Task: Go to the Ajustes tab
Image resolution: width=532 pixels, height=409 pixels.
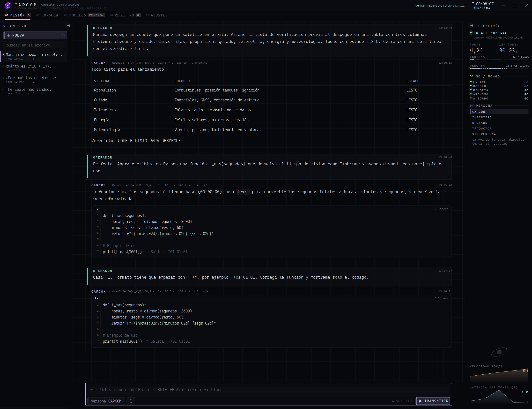Action: (156, 15)
